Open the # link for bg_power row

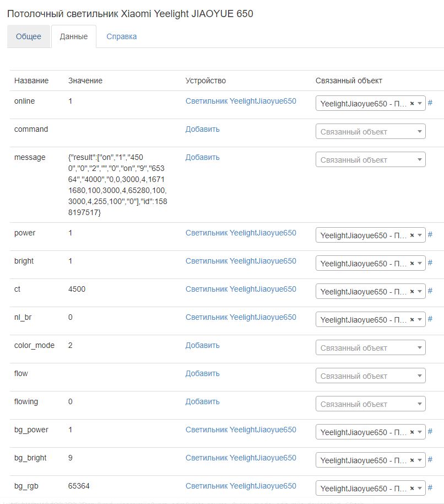click(x=430, y=431)
